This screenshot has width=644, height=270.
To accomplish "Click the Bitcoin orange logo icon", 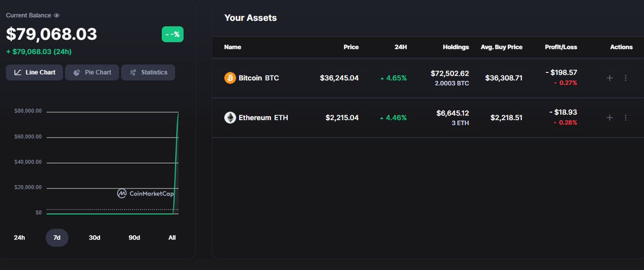I will [x=230, y=78].
